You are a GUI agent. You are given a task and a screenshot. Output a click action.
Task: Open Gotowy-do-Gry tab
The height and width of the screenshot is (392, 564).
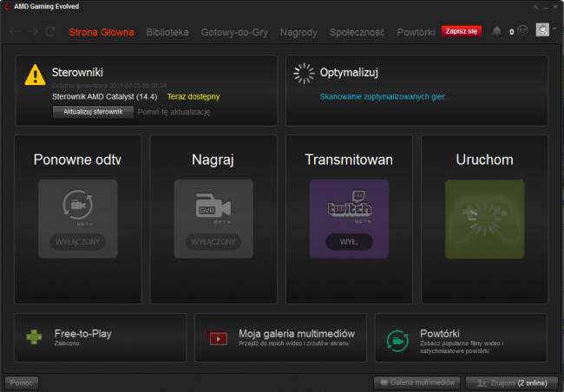coord(234,32)
